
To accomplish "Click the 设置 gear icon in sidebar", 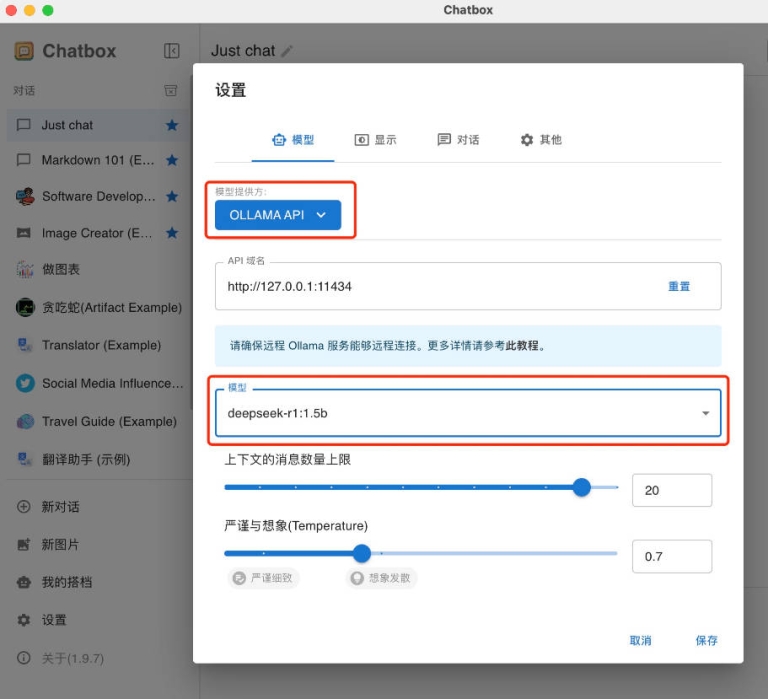I will point(24,620).
